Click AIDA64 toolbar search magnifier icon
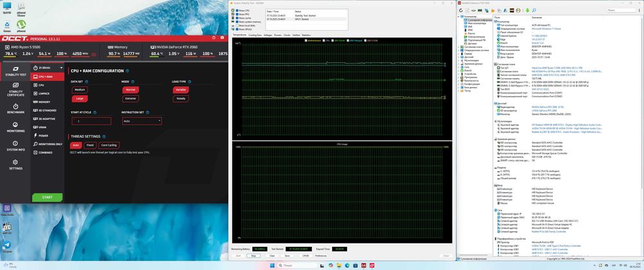The width and height of the screenshot is (644, 270). (533, 10)
